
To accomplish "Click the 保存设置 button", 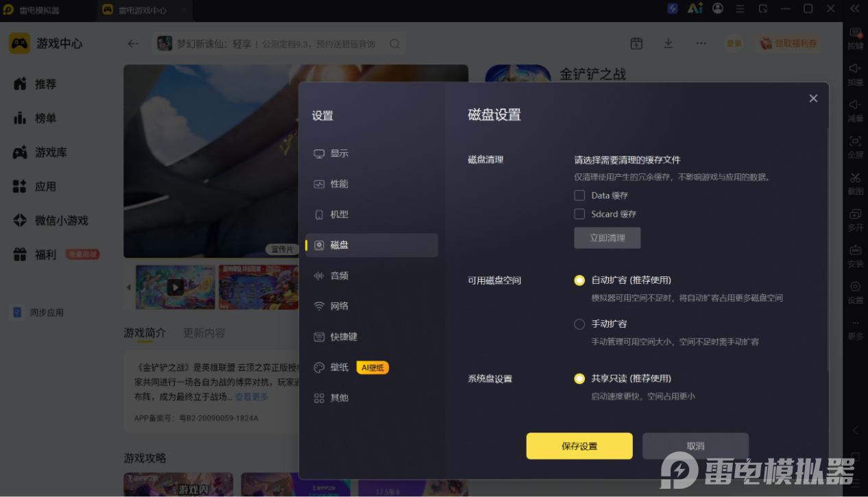I will [x=579, y=446].
